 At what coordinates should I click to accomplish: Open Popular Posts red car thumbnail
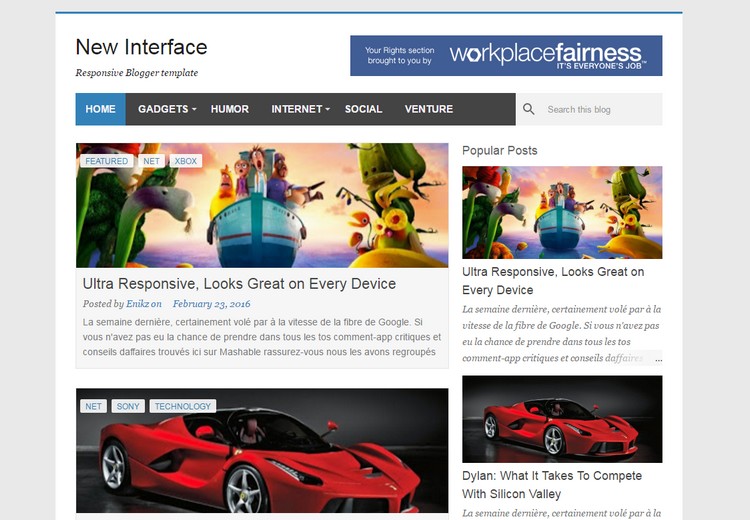point(562,419)
